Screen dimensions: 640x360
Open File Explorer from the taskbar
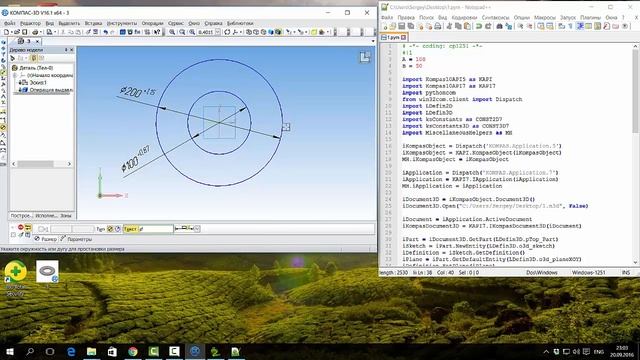[91, 351]
